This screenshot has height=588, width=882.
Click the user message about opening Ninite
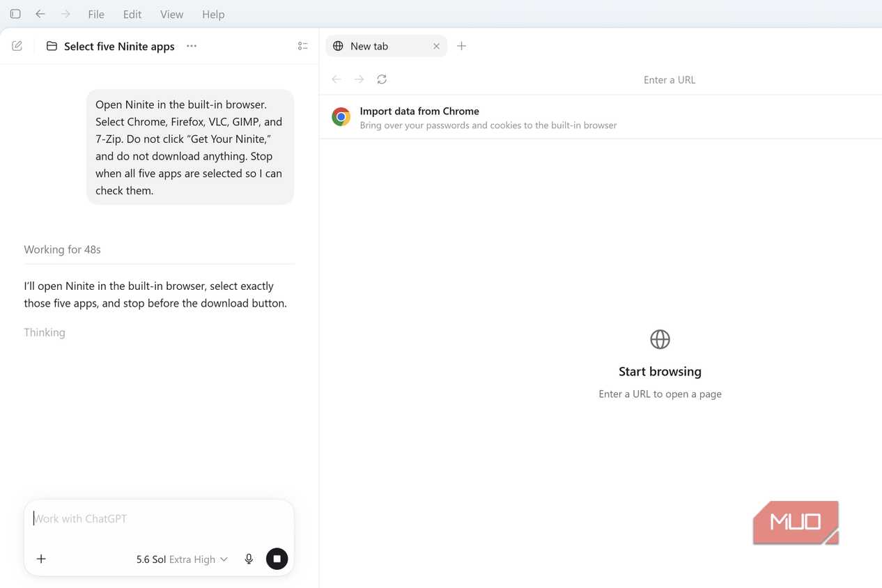tap(190, 147)
